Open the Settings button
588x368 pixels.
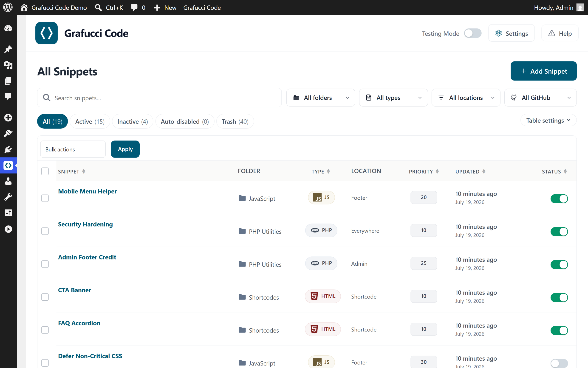click(x=512, y=33)
